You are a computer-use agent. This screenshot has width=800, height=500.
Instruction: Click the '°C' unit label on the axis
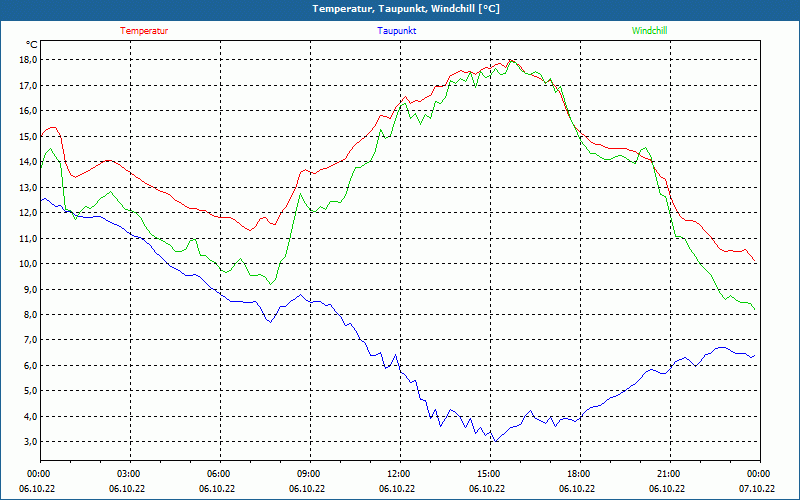31,45
